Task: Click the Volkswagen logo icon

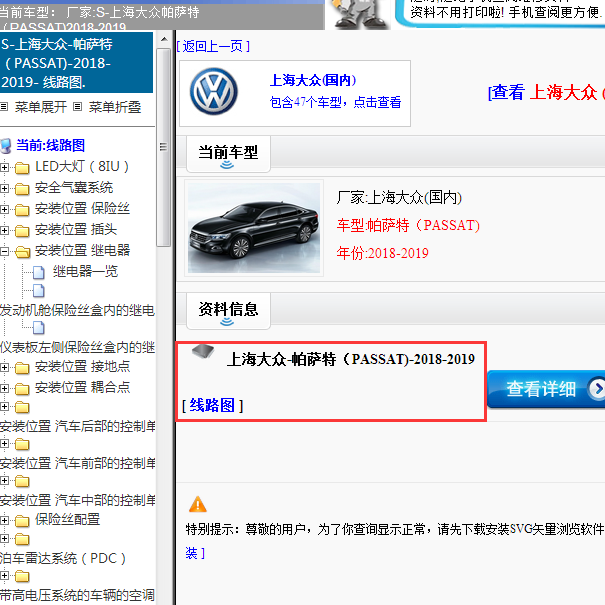Action: (213, 92)
